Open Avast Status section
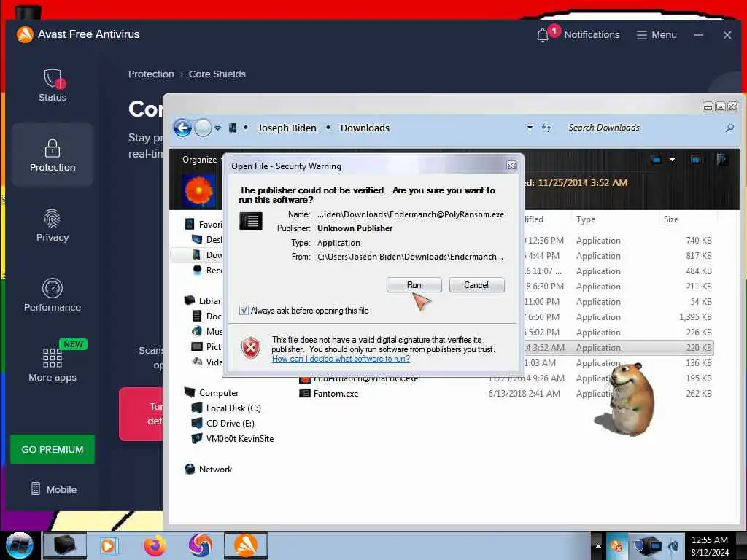747x560 pixels. (53, 86)
